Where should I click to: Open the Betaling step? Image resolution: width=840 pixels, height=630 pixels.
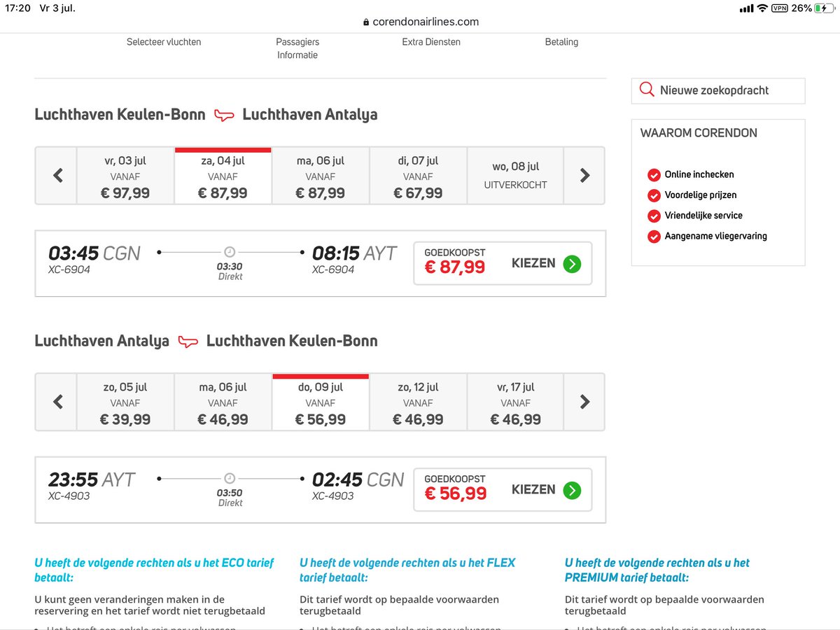[561, 42]
